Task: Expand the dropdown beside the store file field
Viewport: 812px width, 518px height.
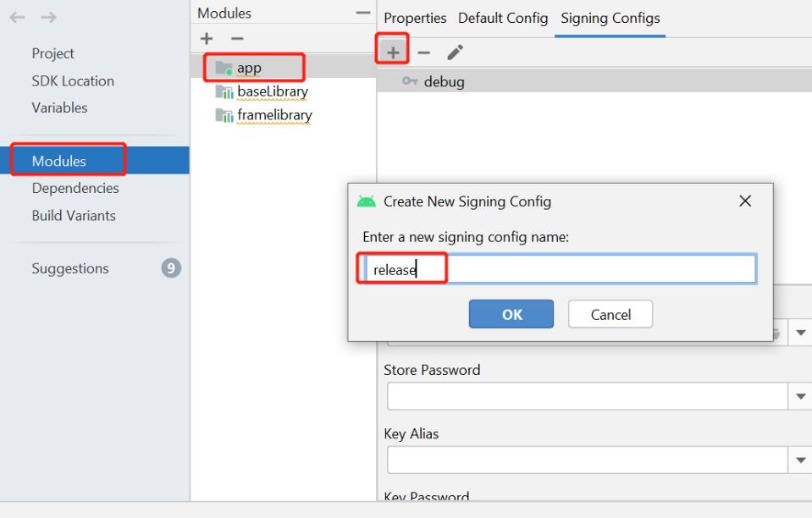Action: tap(801, 333)
